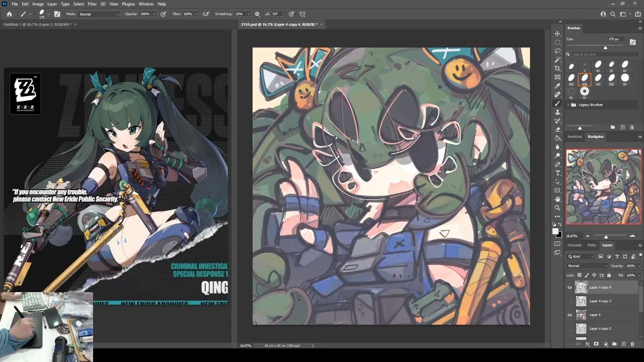This screenshot has height=362, width=644.
Task: Open layer blend mode Normal dropdown
Action: 587,265
